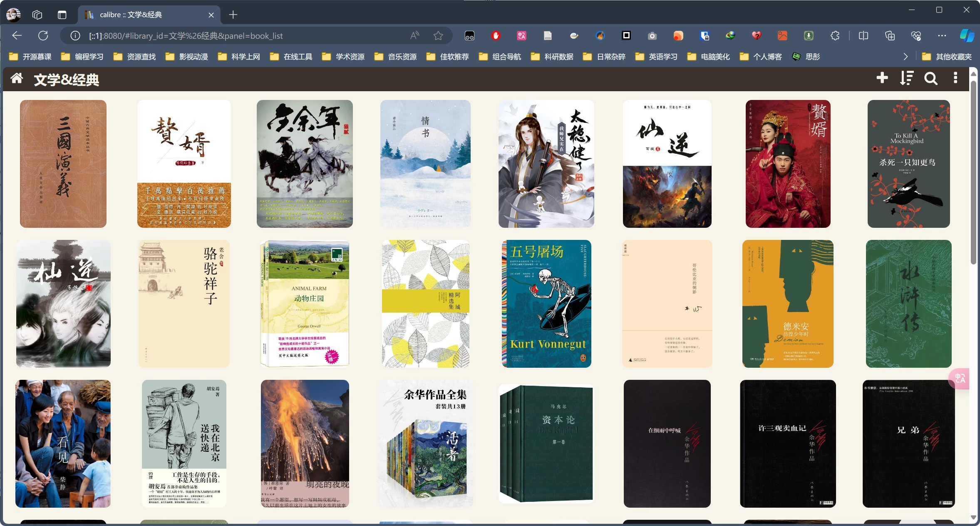Image resolution: width=980 pixels, height=526 pixels.
Task: Select the calibre :: 文学&经典 tab
Action: click(150, 15)
